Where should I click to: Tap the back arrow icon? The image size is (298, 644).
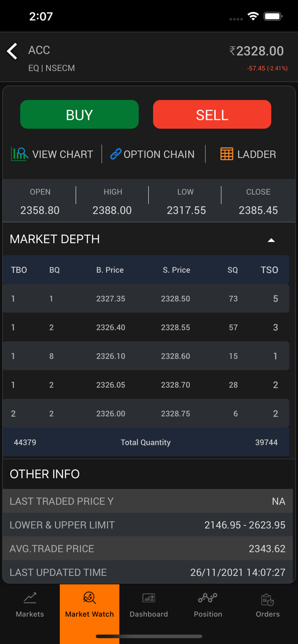coord(12,52)
